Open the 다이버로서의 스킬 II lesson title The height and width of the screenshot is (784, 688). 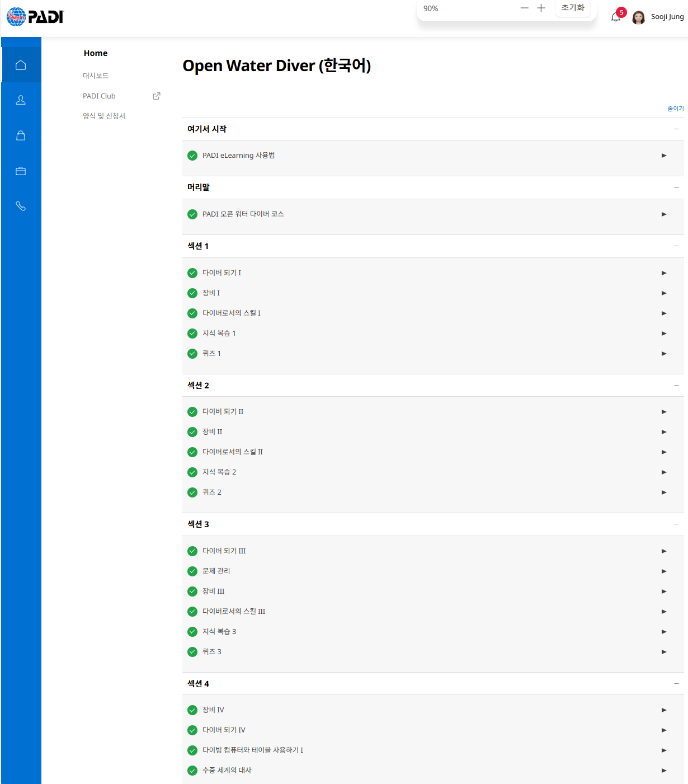233,452
